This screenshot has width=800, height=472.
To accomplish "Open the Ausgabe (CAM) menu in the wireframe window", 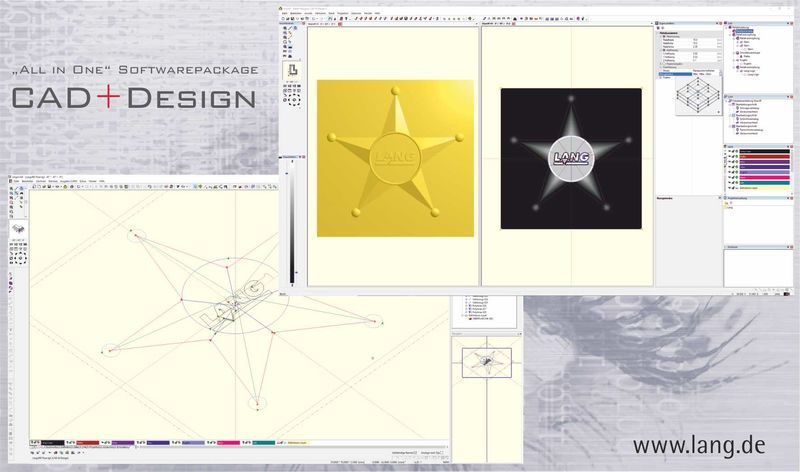I will pyautogui.click(x=68, y=181).
